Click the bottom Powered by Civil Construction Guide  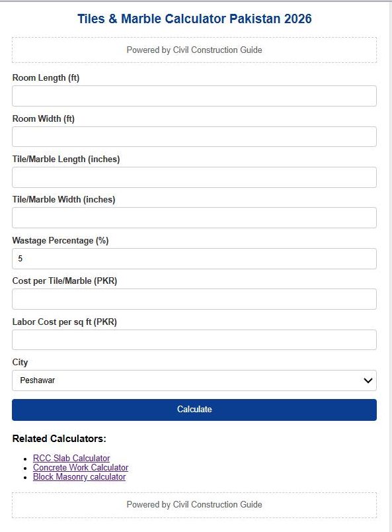tap(194, 504)
